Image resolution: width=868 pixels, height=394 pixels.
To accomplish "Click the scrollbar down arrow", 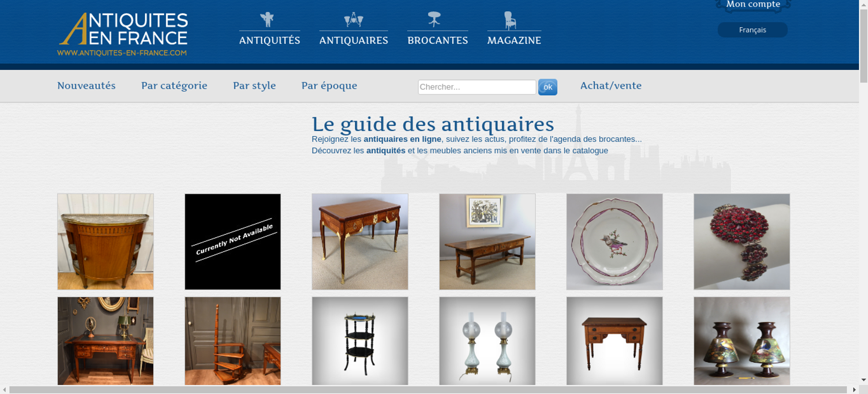I will click(864, 380).
